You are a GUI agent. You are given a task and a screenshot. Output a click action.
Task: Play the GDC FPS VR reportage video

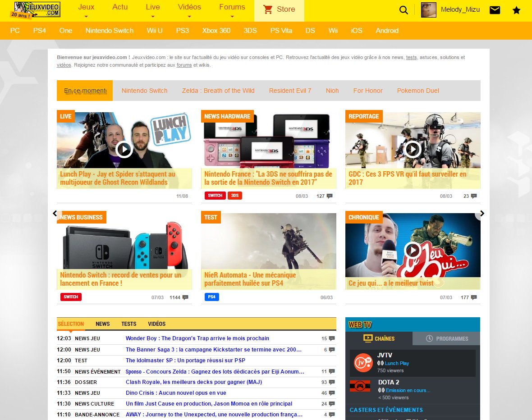(413, 149)
